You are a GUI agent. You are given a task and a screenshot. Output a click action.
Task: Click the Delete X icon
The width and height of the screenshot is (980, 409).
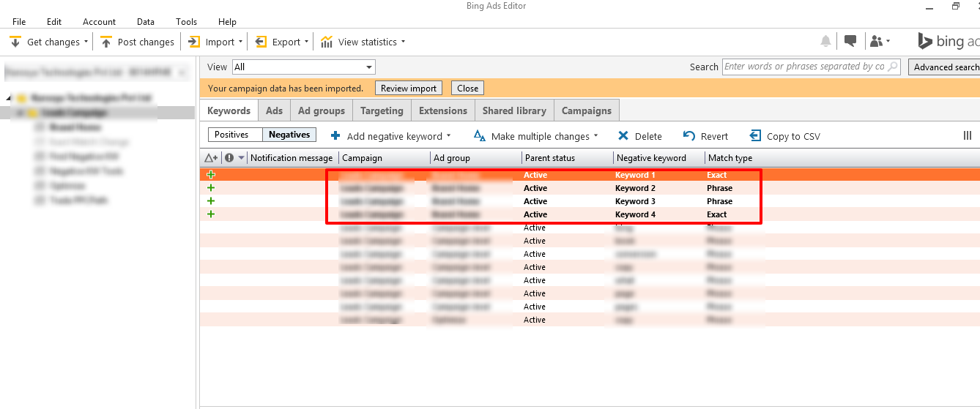[623, 135]
